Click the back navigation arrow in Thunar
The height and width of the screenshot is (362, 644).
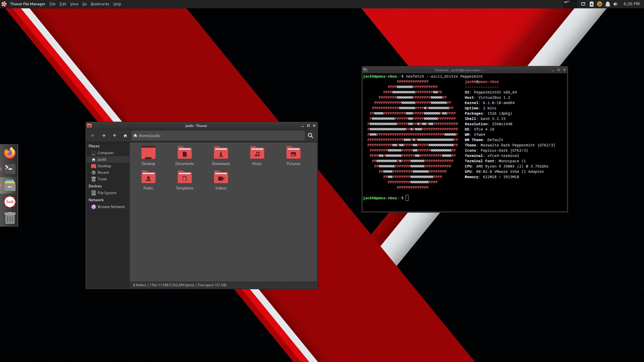(x=93, y=136)
